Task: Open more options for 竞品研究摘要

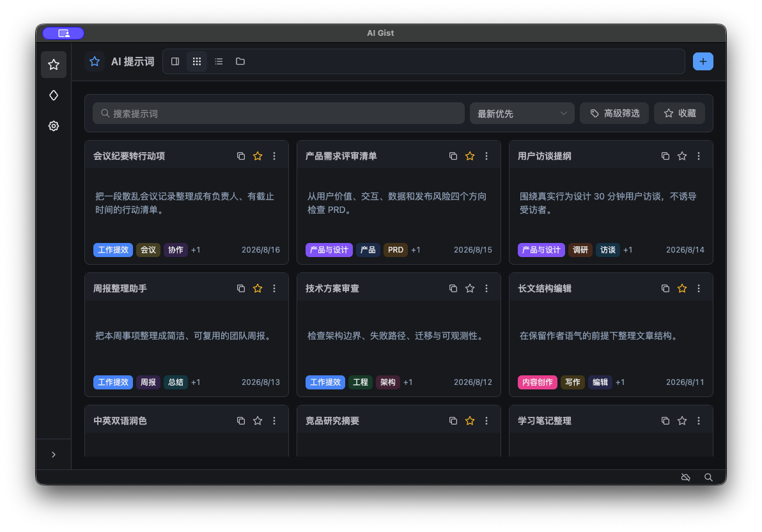Action: [486, 421]
